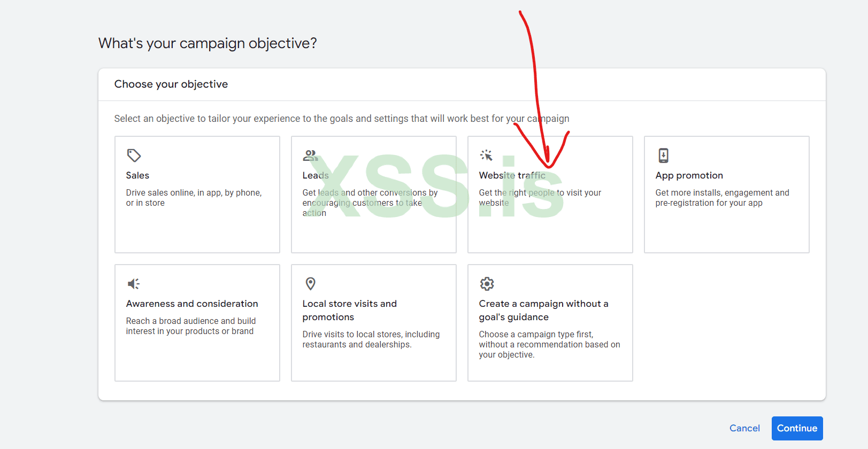Click the Awareness card description text
The height and width of the screenshot is (449, 868).
190,326
